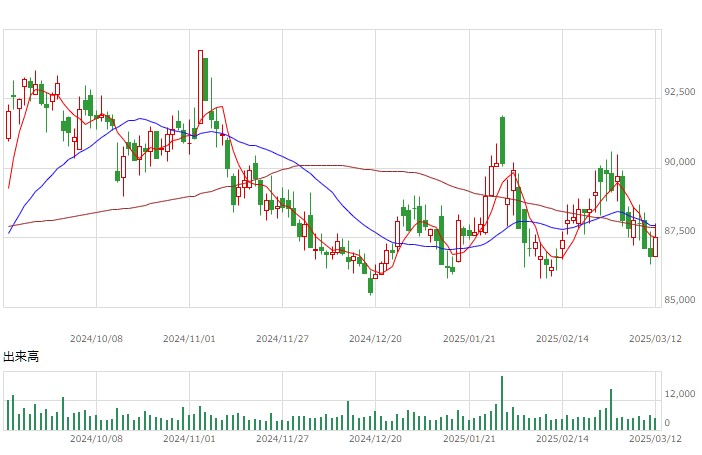Click the lowest green candlestick near 2024/12/20

click(x=370, y=285)
